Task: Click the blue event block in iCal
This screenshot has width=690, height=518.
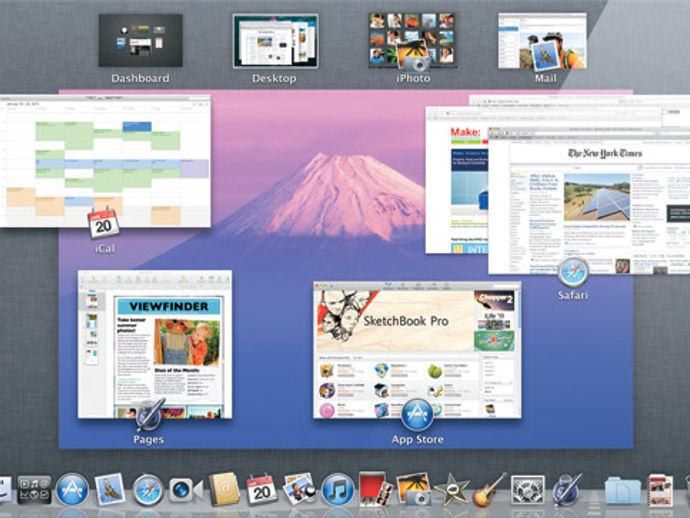Action: [137, 126]
